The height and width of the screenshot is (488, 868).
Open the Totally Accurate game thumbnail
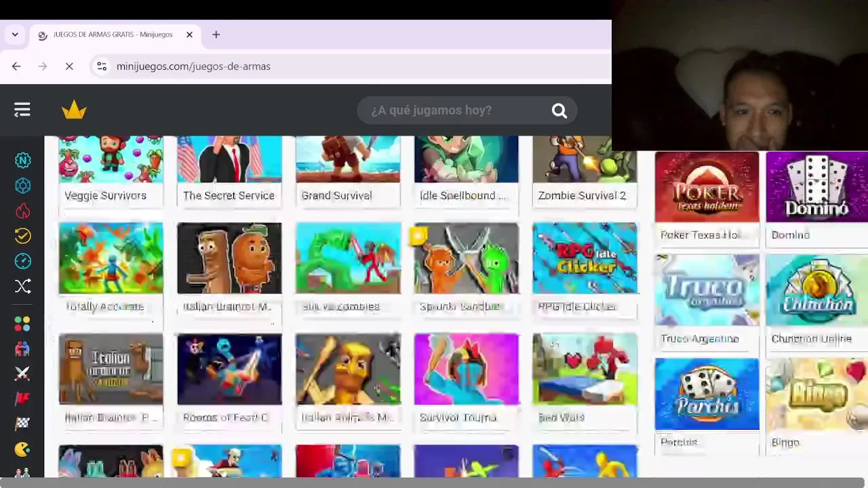coord(111,258)
